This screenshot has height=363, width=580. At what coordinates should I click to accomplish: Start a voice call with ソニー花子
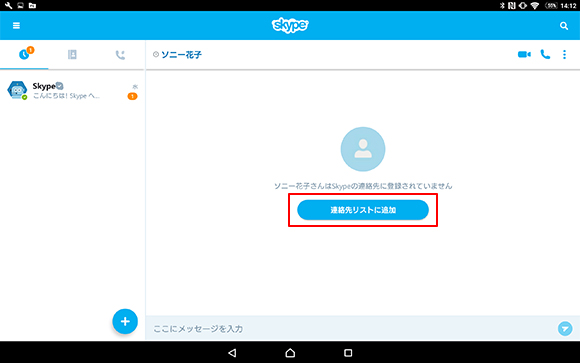(x=545, y=54)
